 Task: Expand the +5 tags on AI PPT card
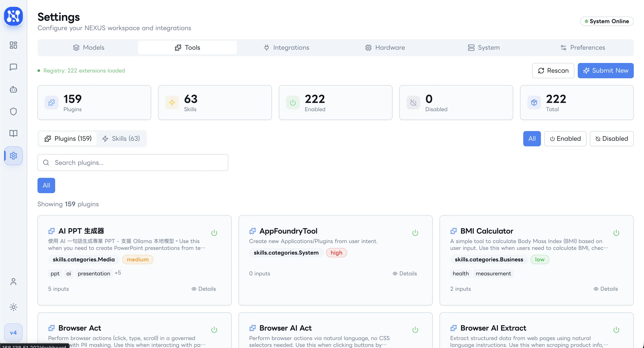click(x=118, y=273)
